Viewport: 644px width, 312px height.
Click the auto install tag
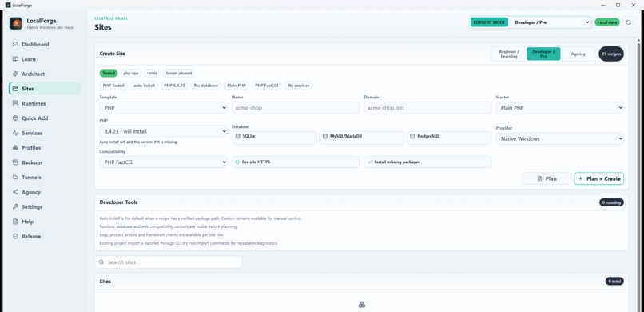144,86
